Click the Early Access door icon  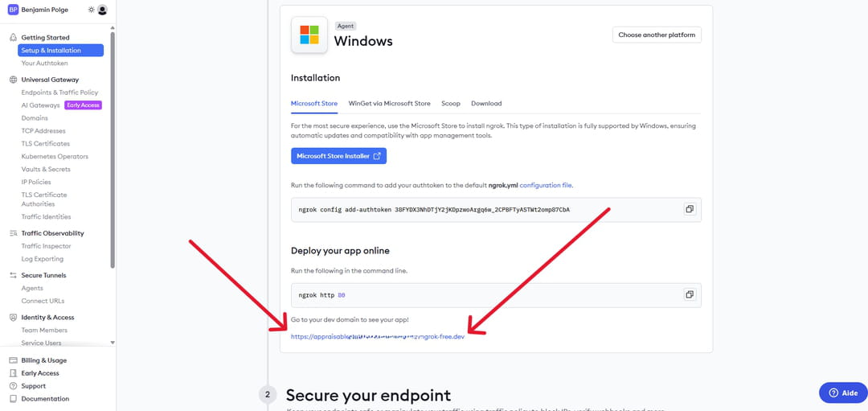click(x=13, y=373)
